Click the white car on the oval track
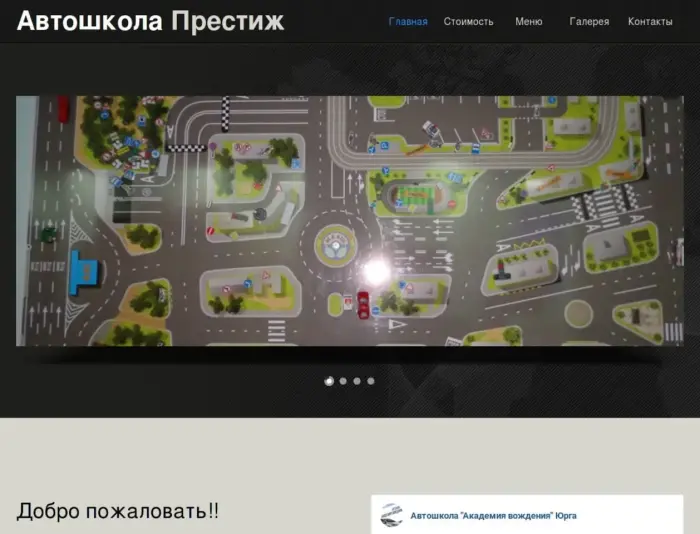This screenshot has height=534, width=700. coord(432,127)
